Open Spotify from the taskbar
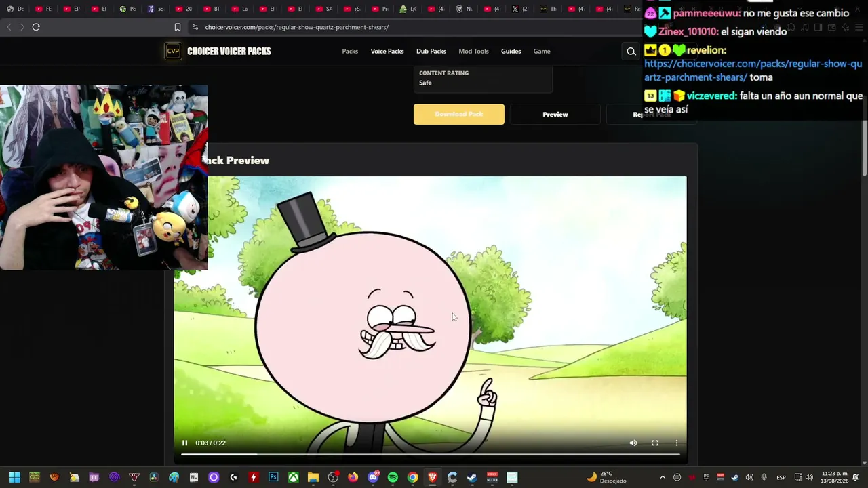868x488 pixels. click(x=393, y=477)
